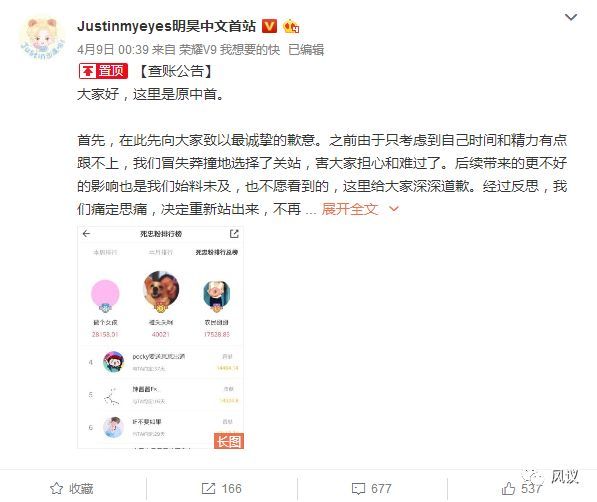This screenshot has height=502, width=597.
Task: Click the post timestamp 4月9日 00:39
Action: (x=113, y=50)
